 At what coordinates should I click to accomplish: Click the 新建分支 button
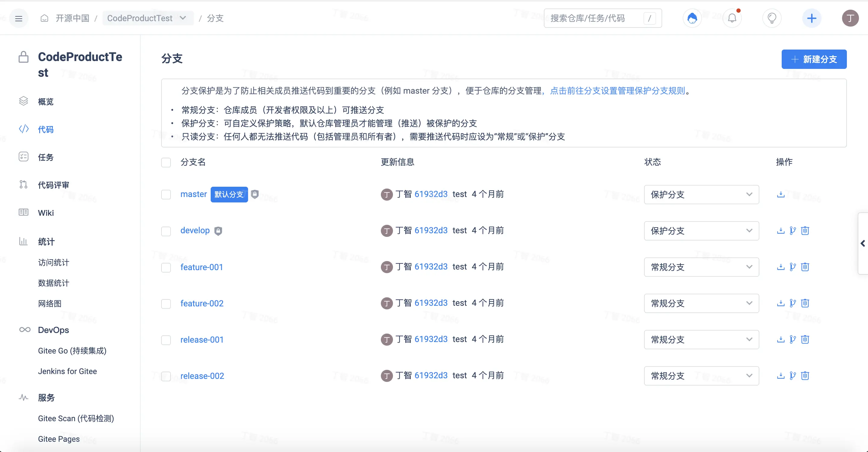[814, 59]
